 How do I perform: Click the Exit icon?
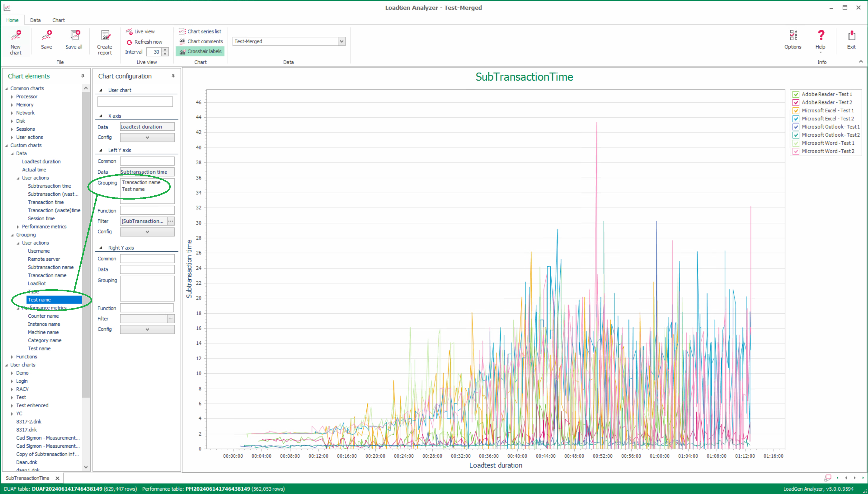pos(852,35)
